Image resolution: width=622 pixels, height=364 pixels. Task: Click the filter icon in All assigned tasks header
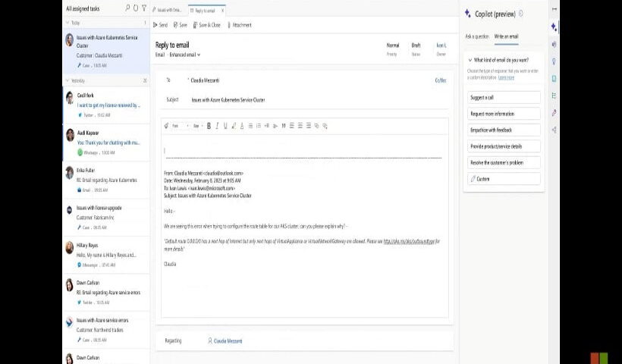click(144, 8)
